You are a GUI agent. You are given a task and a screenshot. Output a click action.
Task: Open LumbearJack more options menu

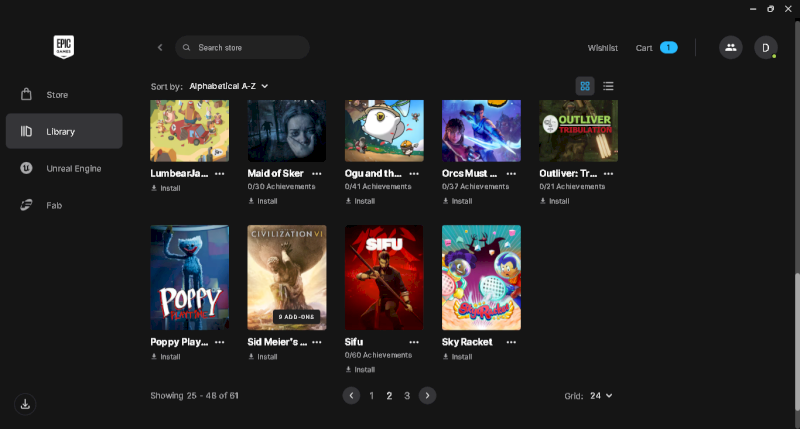pyautogui.click(x=219, y=174)
